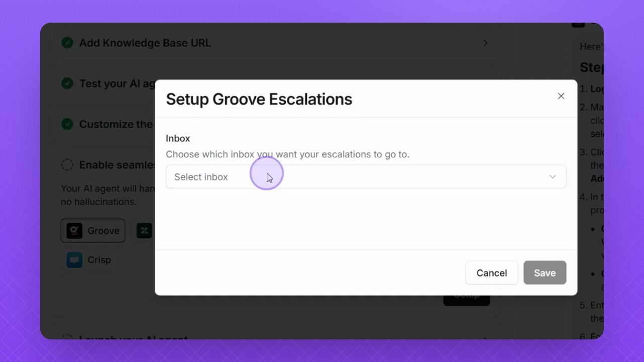Viewport: 644px width, 362px height.
Task: Choose the Crisp integration option
Action: pos(88,260)
